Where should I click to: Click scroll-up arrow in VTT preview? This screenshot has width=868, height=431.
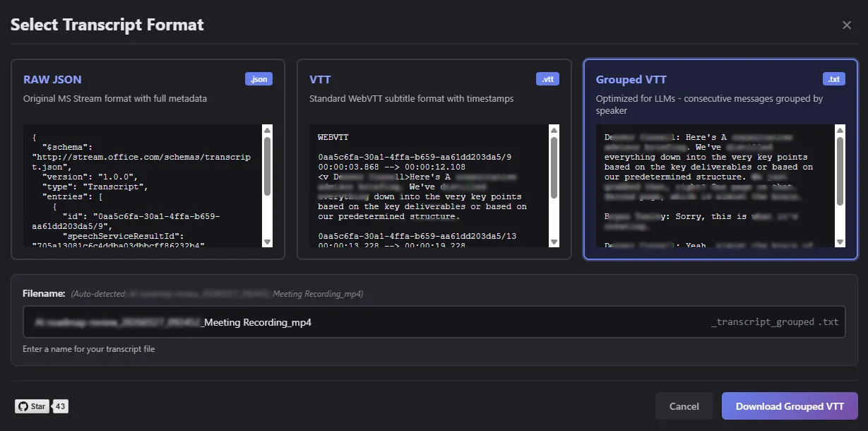[x=554, y=130]
